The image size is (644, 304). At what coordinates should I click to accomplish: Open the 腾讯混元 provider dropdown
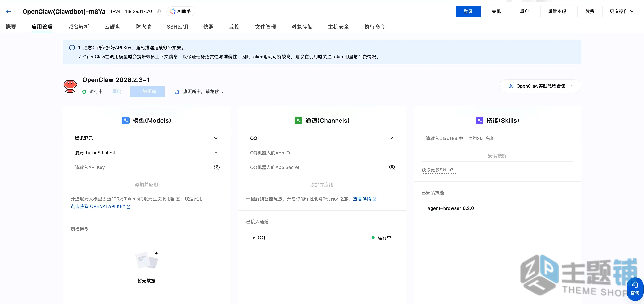click(x=146, y=138)
